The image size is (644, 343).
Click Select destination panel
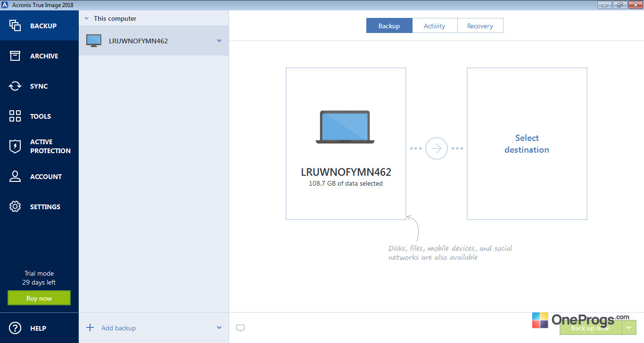click(x=527, y=144)
